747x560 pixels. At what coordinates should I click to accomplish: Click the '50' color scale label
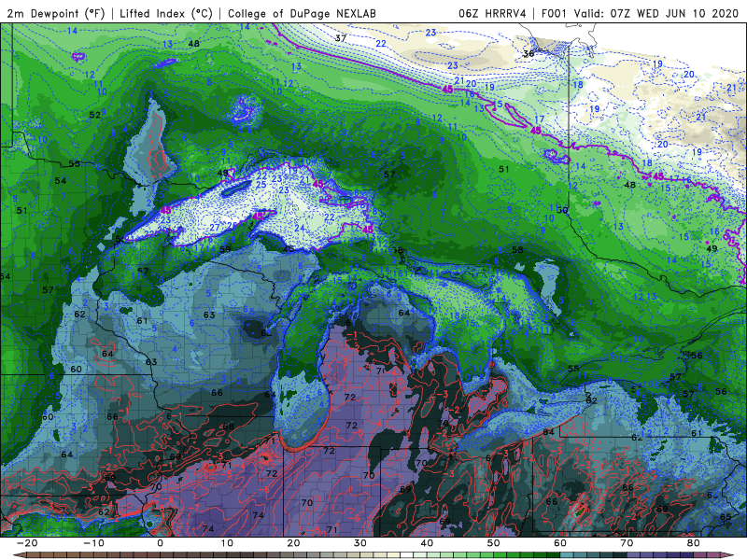(x=494, y=543)
